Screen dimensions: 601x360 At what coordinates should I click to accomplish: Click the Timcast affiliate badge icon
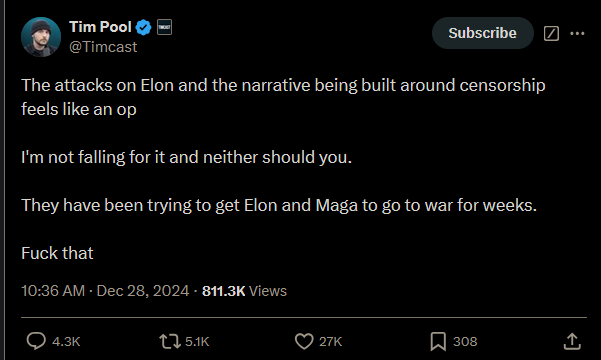click(x=164, y=27)
